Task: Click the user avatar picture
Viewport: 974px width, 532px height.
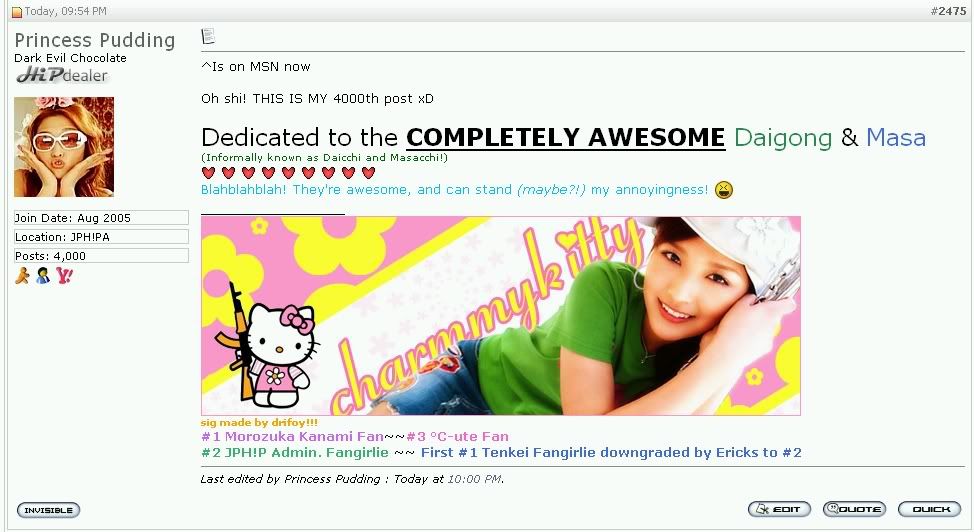Action: (x=64, y=147)
